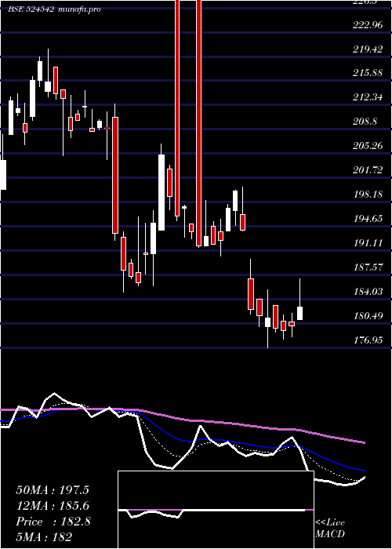The width and height of the screenshot is (392, 549).
Task: Click the '50MA : 197.5' reading
Action: (x=53, y=490)
